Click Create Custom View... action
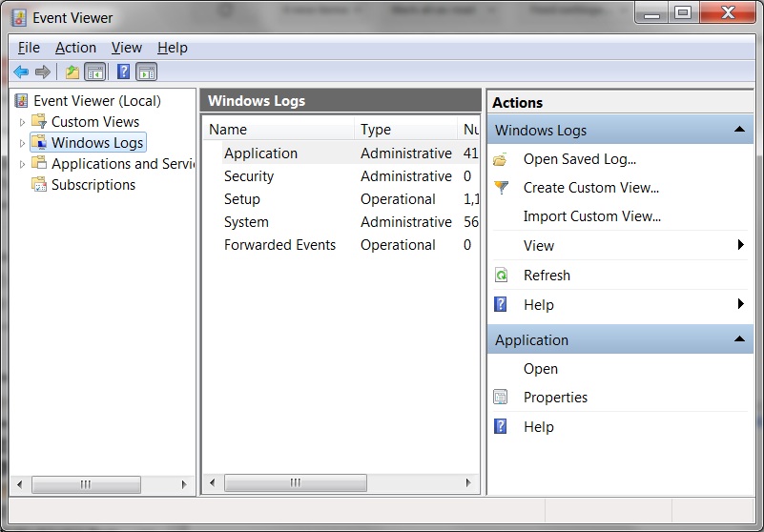 (x=591, y=188)
